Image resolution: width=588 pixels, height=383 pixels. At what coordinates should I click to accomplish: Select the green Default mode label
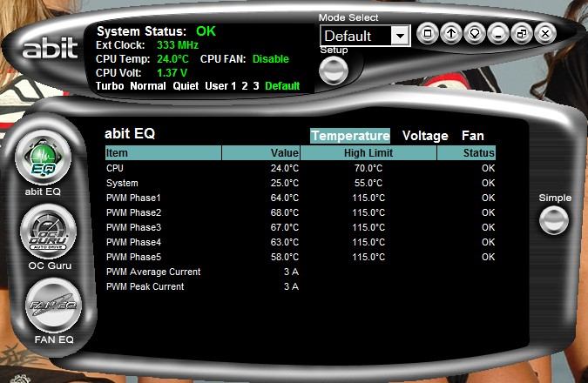click(282, 86)
